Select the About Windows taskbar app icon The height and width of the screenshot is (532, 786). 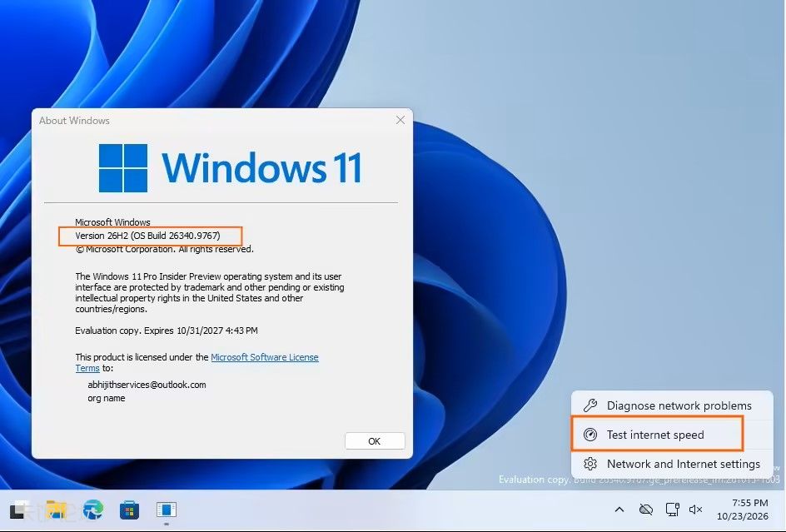click(x=167, y=510)
